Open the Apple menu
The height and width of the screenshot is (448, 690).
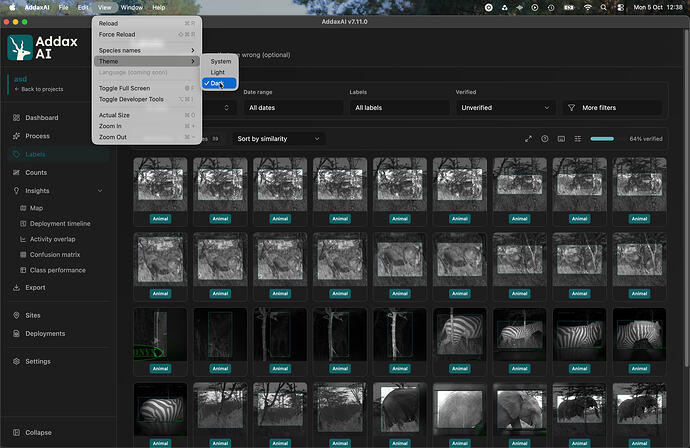12,7
